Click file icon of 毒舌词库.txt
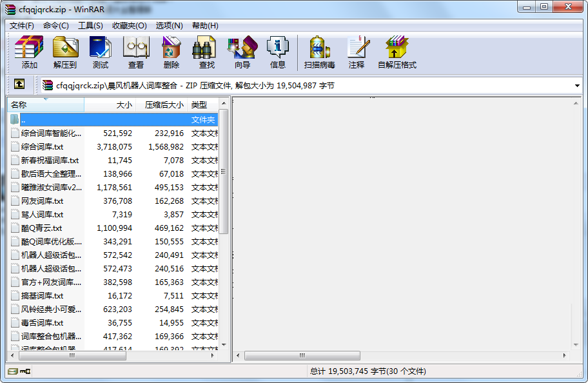The height and width of the screenshot is (383, 588). [15, 322]
